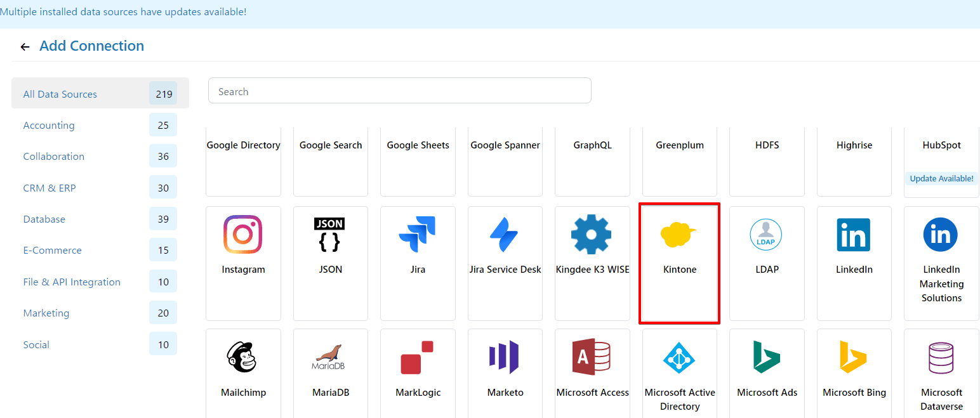Open the Google Spanner card
Screen dimensions: 980x418
tap(505, 162)
